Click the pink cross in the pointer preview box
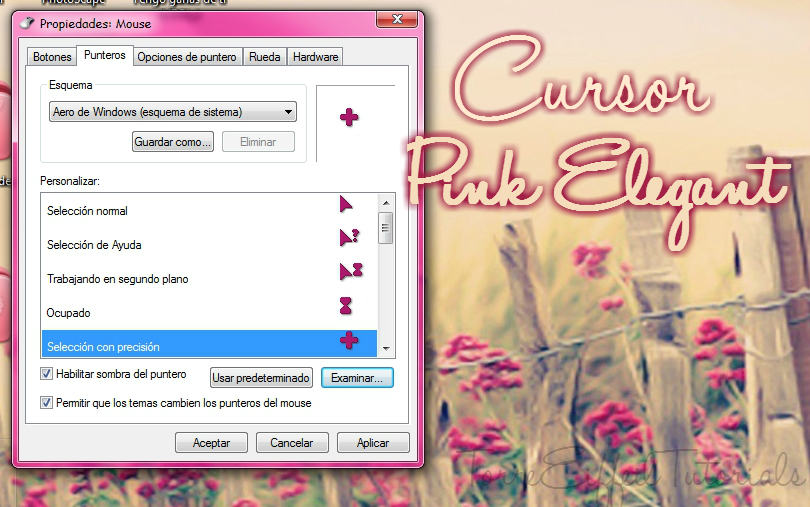This screenshot has height=507, width=810. point(349,117)
